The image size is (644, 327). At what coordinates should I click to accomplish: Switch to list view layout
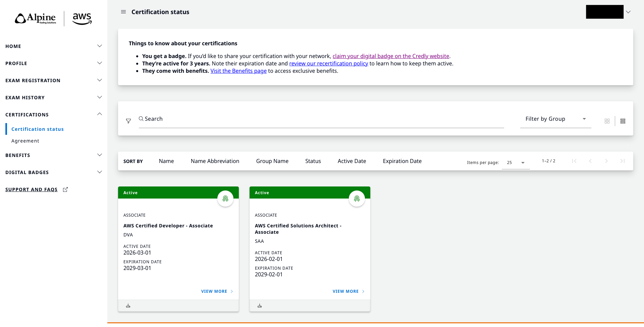(x=623, y=121)
